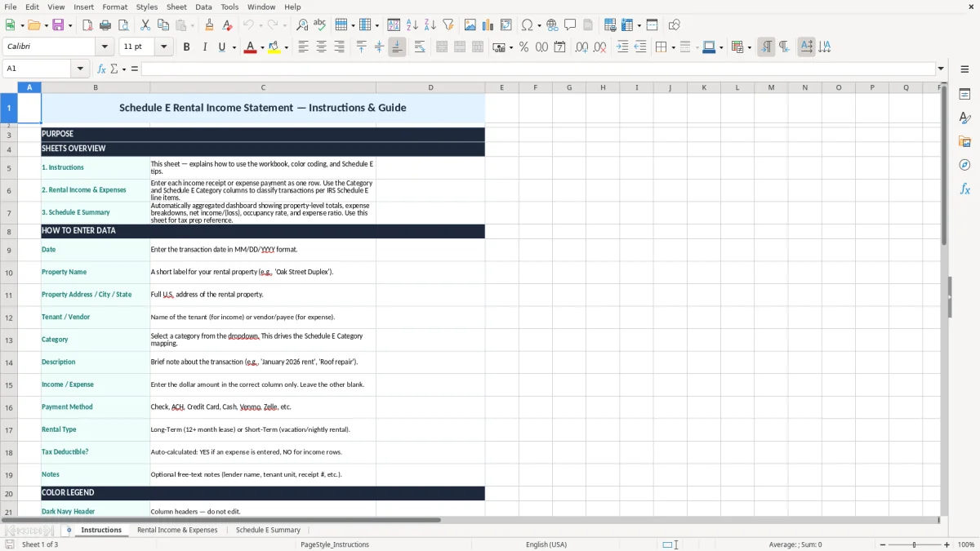Click the Font Color red swatch

coord(249,47)
